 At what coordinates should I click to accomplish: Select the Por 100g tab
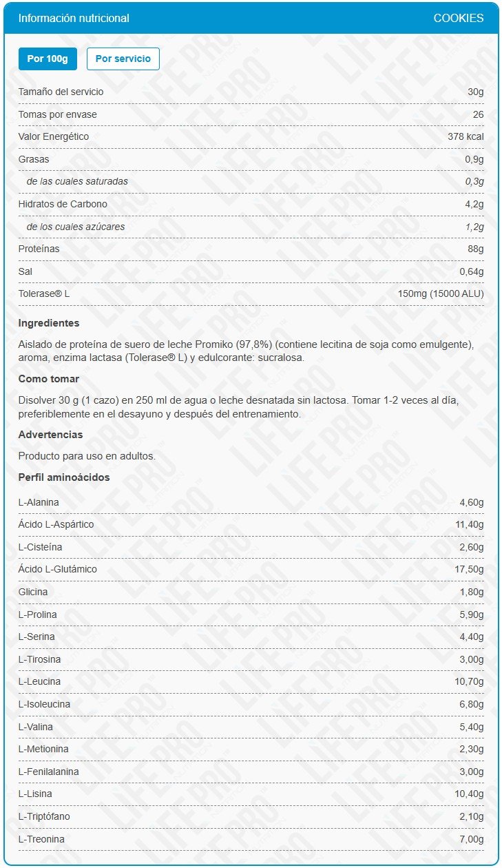click(48, 59)
